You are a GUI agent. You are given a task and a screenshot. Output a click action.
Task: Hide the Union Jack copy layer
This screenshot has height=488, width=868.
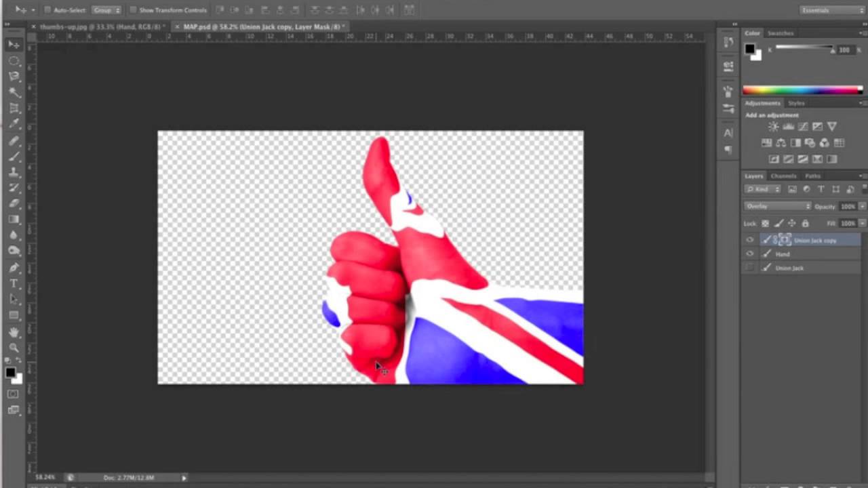click(x=749, y=240)
